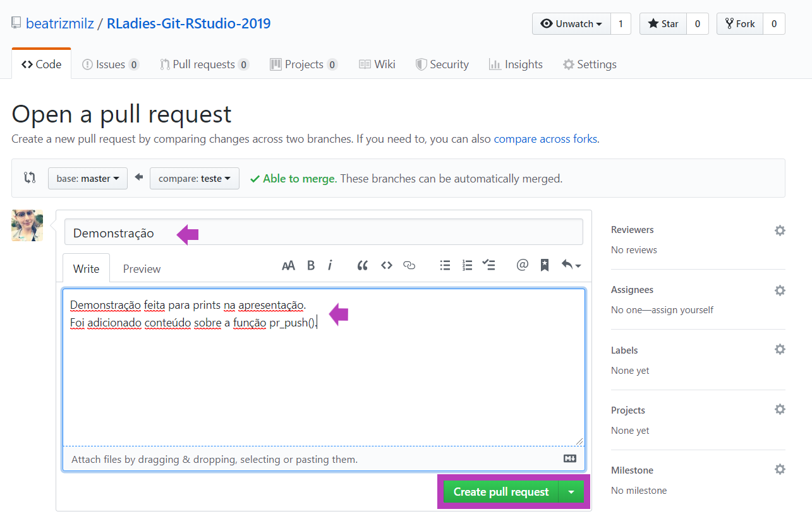Image resolution: width=812 pixels, height=526 pixels.
Task: Select the Write editor tab
Action: [86, 268]
